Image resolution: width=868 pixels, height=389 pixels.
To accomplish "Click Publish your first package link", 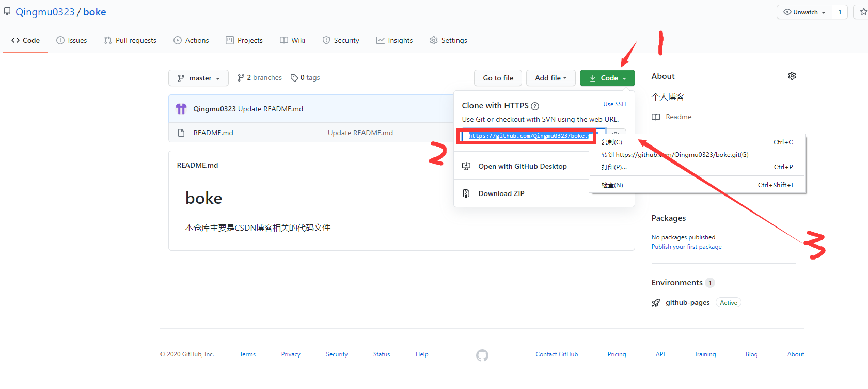I will click(686, 247).
